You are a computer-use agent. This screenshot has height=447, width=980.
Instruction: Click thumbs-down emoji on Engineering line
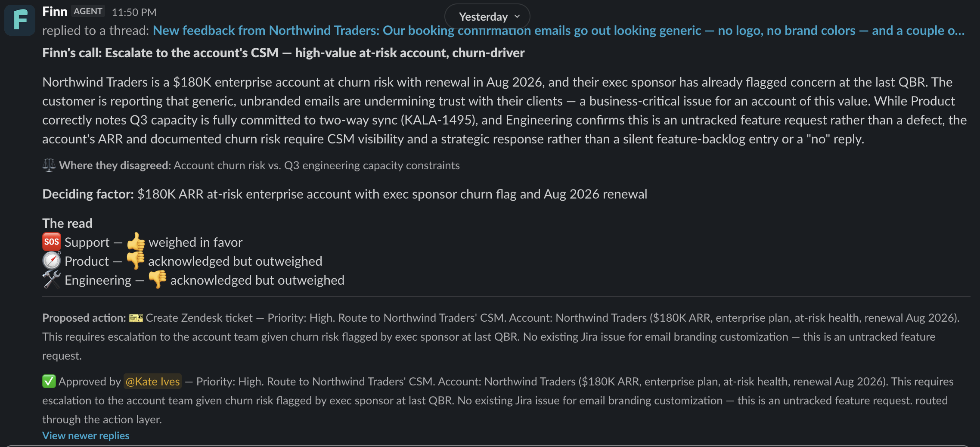pyautogui.click(x=158, y=280)
